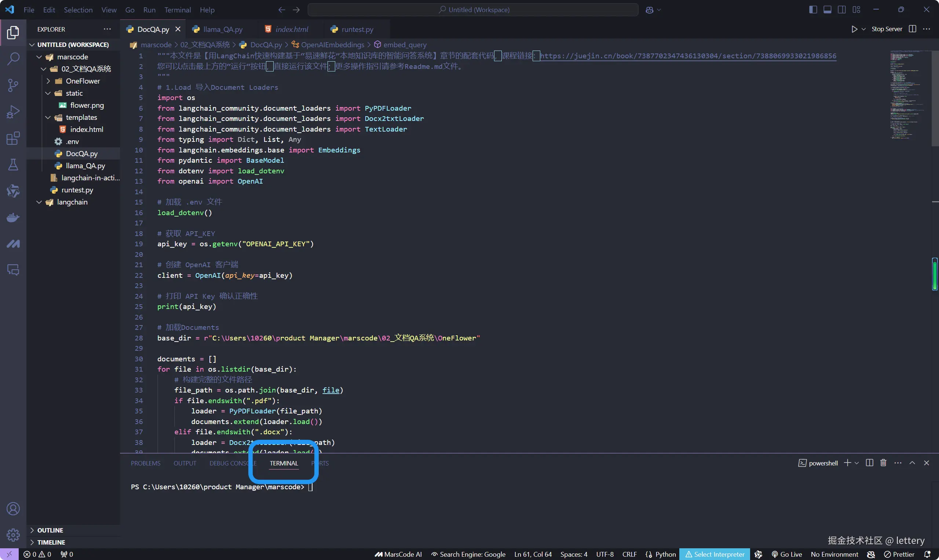939x560 pixels.
Task: Open Run and Debug view
Action: pyautogui.click(x=13, y=112)
